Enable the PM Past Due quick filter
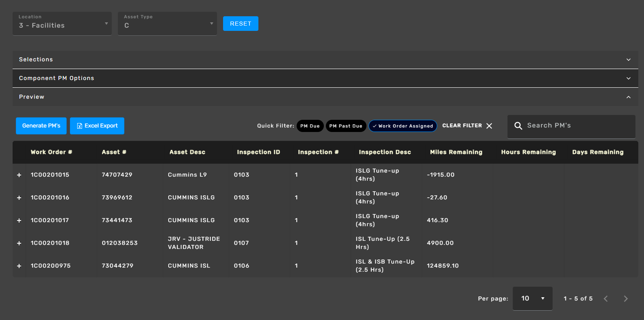The image size is (644, 320). click(x=346, y=126)
